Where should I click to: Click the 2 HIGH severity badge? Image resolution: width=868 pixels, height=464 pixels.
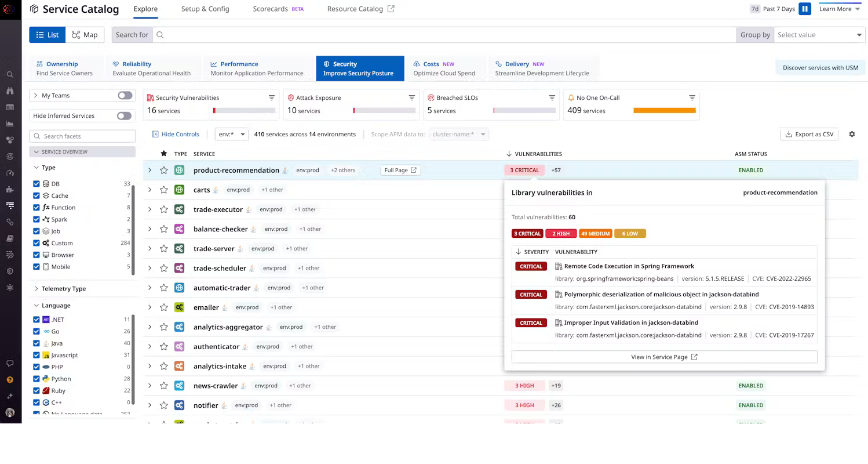(560, 234)
